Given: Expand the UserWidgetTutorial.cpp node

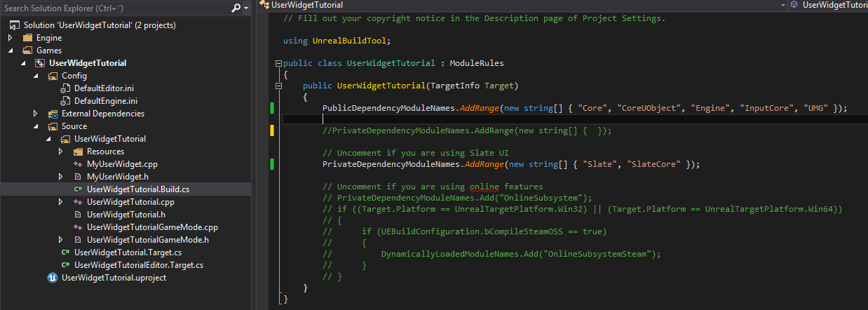Looking at the screenshot, I should click(x=61, y=202).
